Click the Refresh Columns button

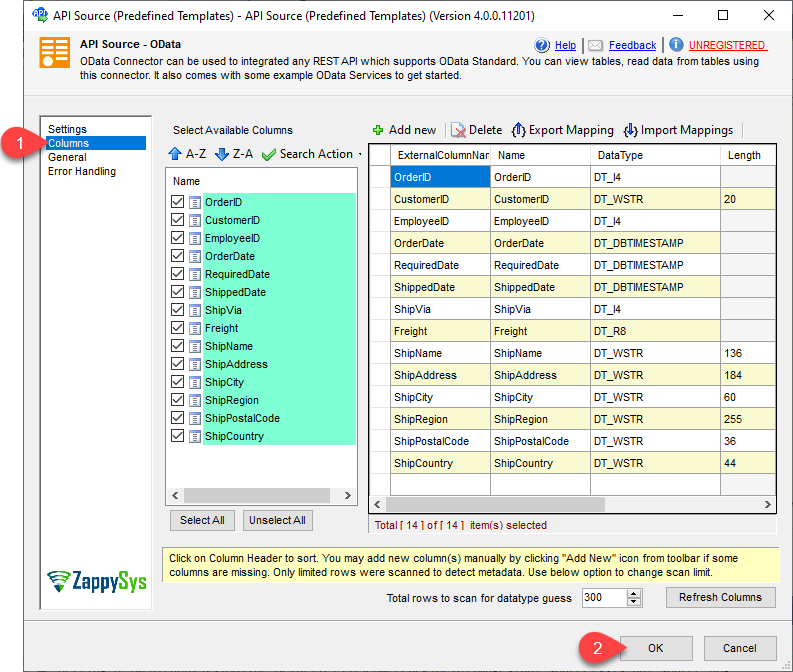[x=720, y=597]
